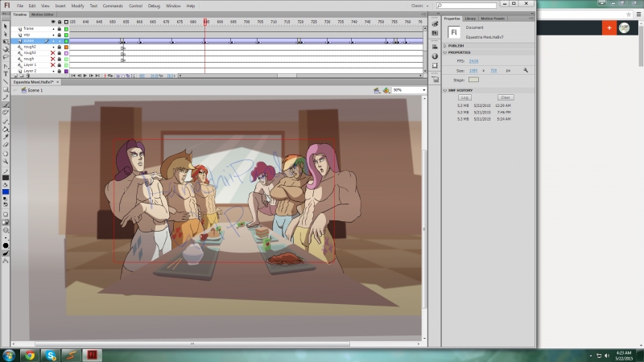Open the Commands menu
This screenshot has height=362, width=644.
[113, 6]
